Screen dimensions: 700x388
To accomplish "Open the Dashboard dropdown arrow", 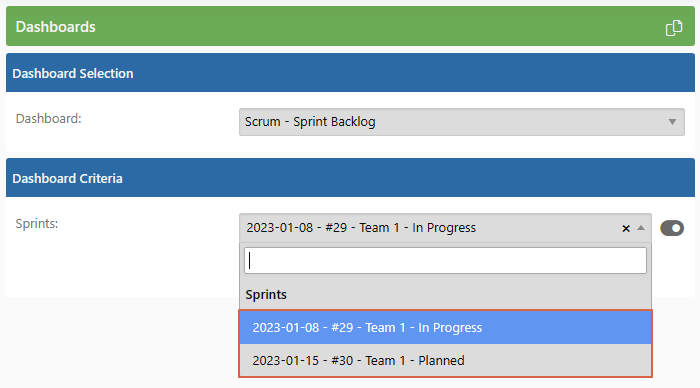I will click(672, 122).
